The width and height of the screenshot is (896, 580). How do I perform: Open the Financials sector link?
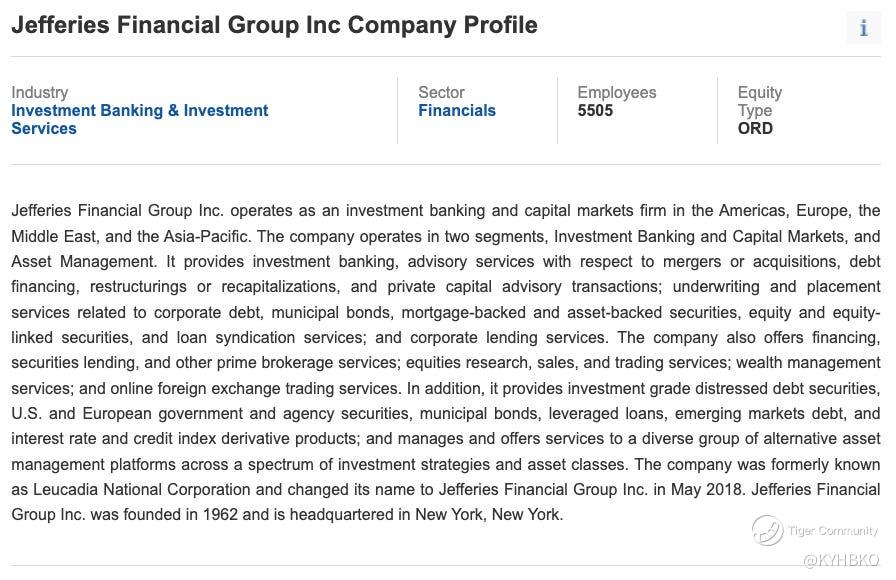coord(456,111)
